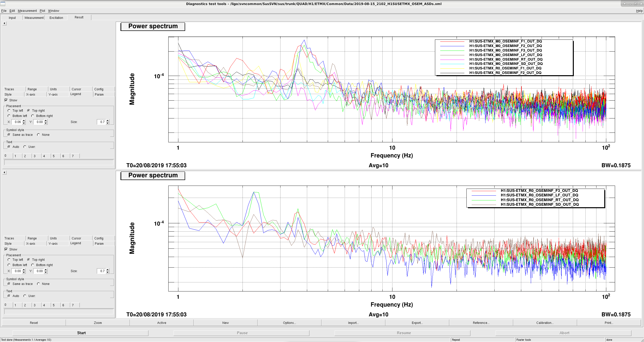Click the Export... button
Screen dimensions: 644x342
[x=417, y=323]
